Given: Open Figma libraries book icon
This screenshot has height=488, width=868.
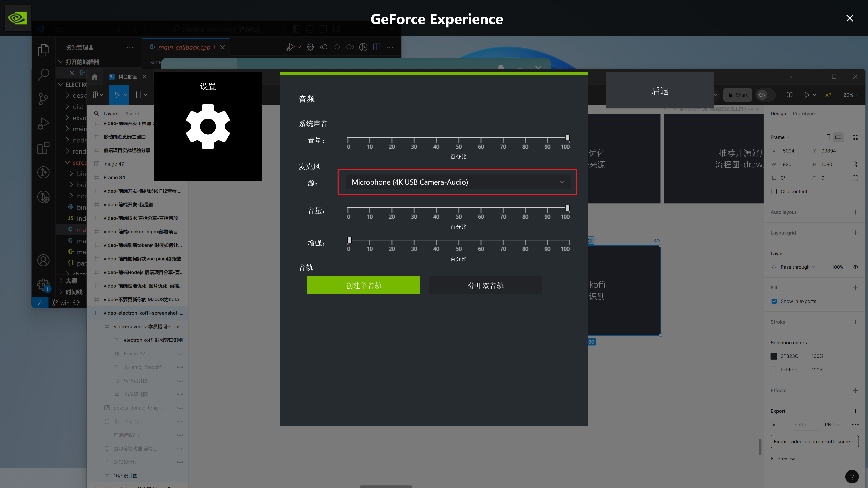Looking at the screenshot, I should coord(789,95).
